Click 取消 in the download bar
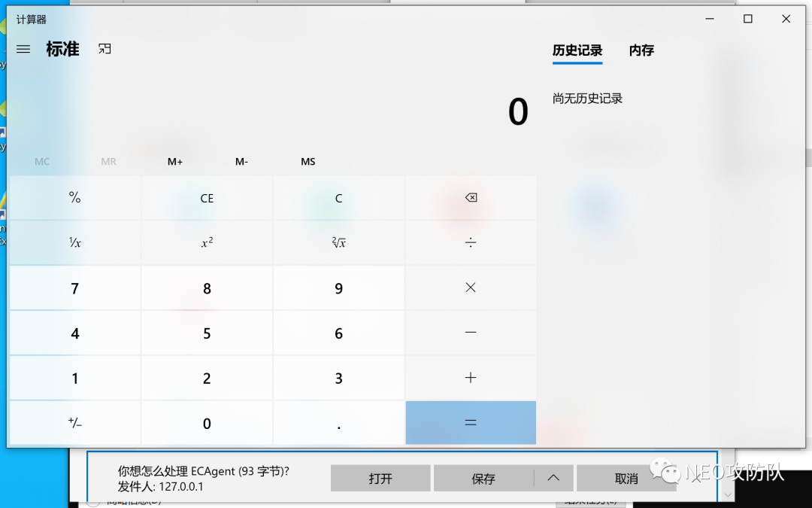Viewport: 812px width, 508px height. pyautogui.click(x=626, y=478)
